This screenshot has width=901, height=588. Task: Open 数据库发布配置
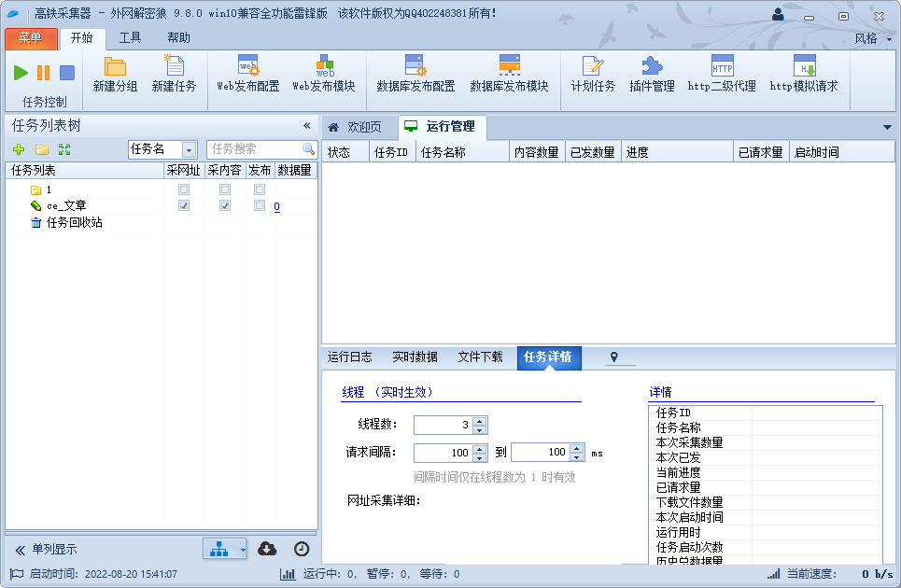(415, 75)
